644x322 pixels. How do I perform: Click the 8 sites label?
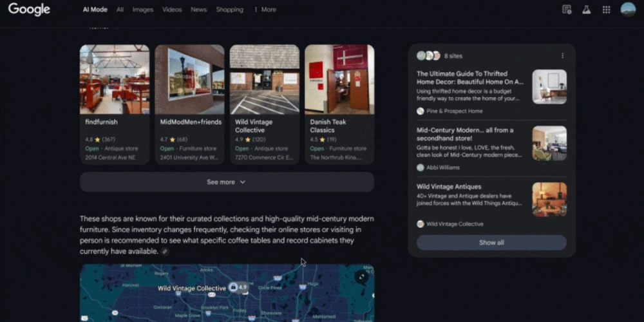coord(453,56)
